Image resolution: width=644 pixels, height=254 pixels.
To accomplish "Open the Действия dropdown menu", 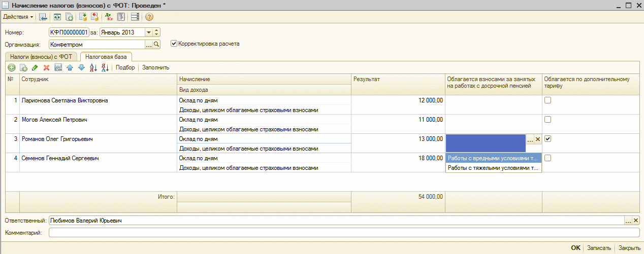I will (x=18, y=17).
